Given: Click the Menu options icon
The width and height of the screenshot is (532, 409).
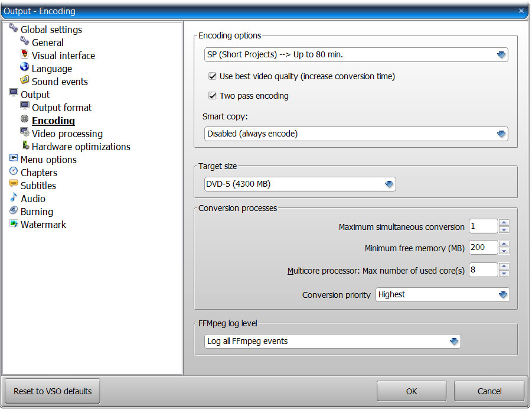Looking at the screenshot, I should (14, 158).
